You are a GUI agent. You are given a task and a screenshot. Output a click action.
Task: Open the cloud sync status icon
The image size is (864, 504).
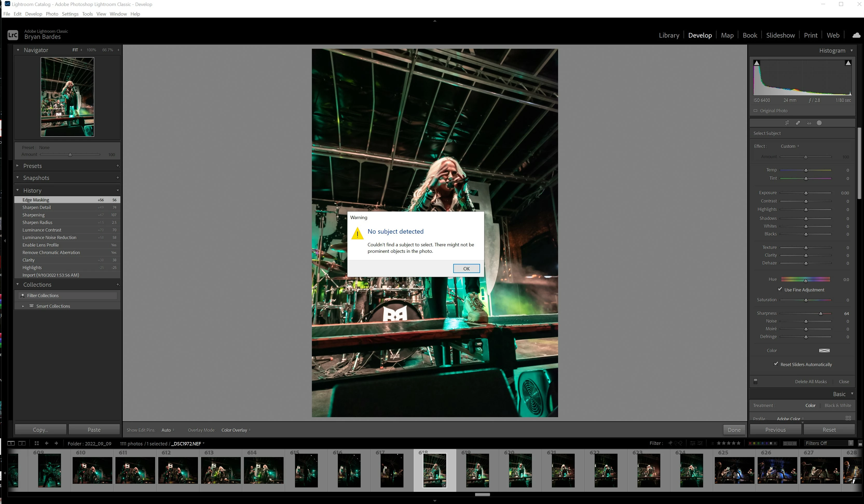click(x=856, y=35)
